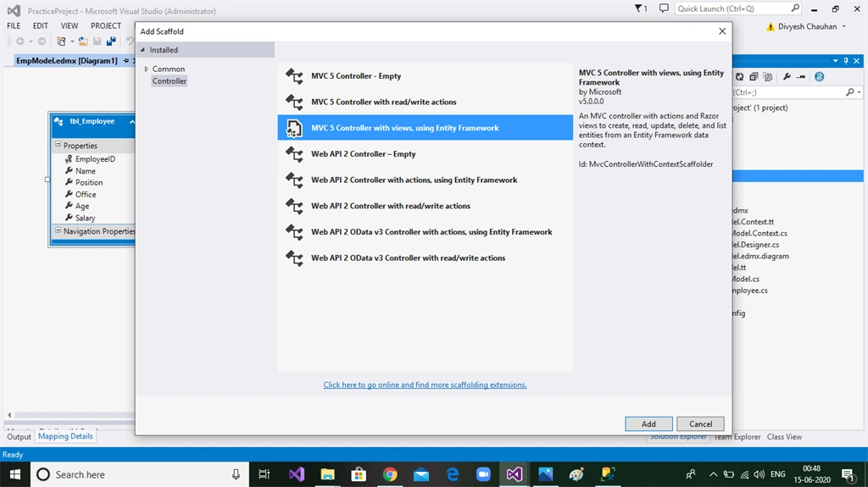Screen dimensions: 868x487
Task: Click the Quick Launch search box
Action: coord(732,8)
